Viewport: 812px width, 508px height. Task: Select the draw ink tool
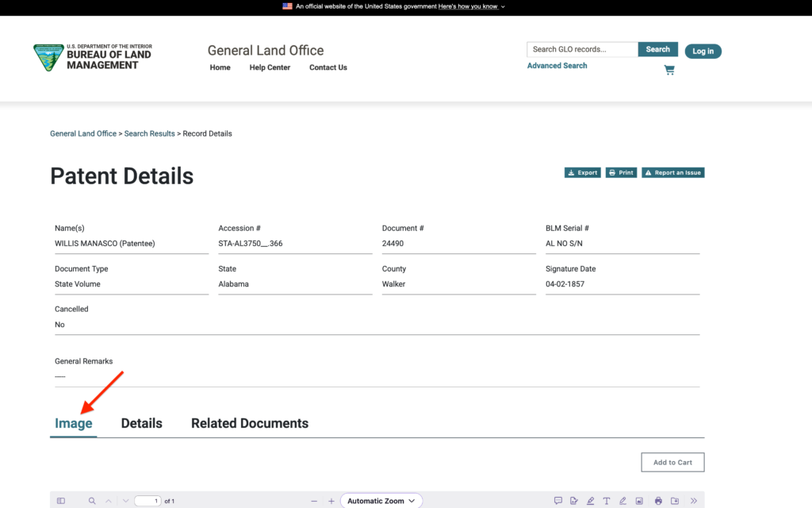[622, 501]
